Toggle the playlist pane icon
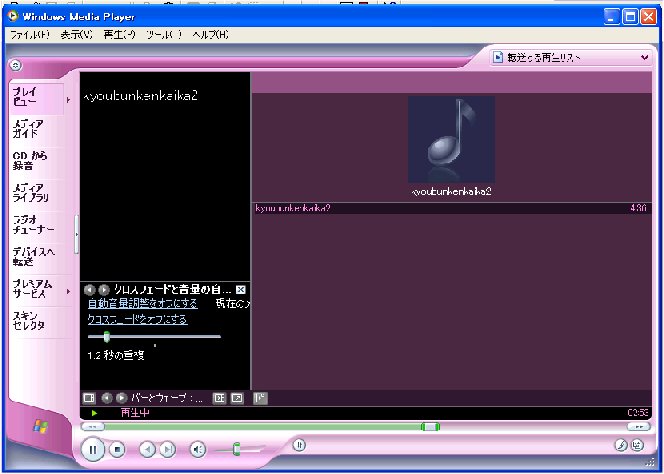This screenshot has width=664, height=474. coord(260,398)
